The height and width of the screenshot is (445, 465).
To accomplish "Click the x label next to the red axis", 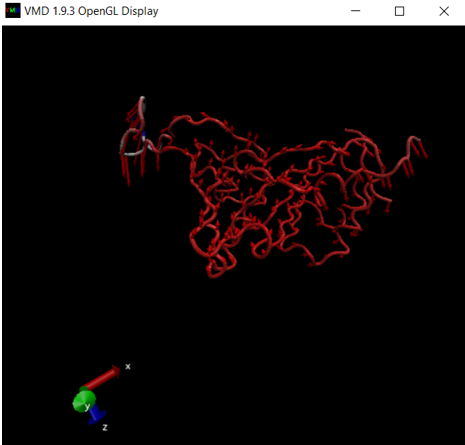I will coord(128,367).
